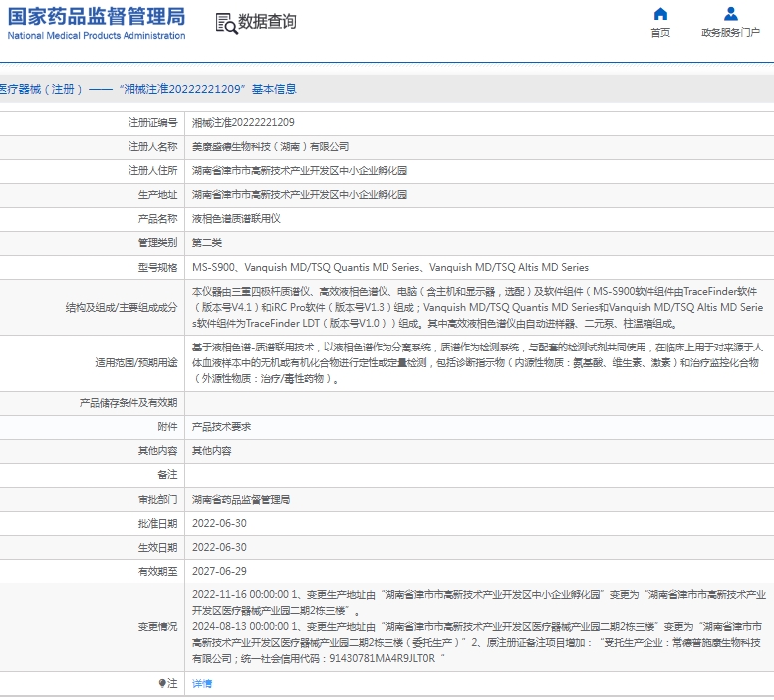This screenshot has width=774, height=700.
Task: Click the 批准日期 value 2022-06-30
Action: [219, 524]
